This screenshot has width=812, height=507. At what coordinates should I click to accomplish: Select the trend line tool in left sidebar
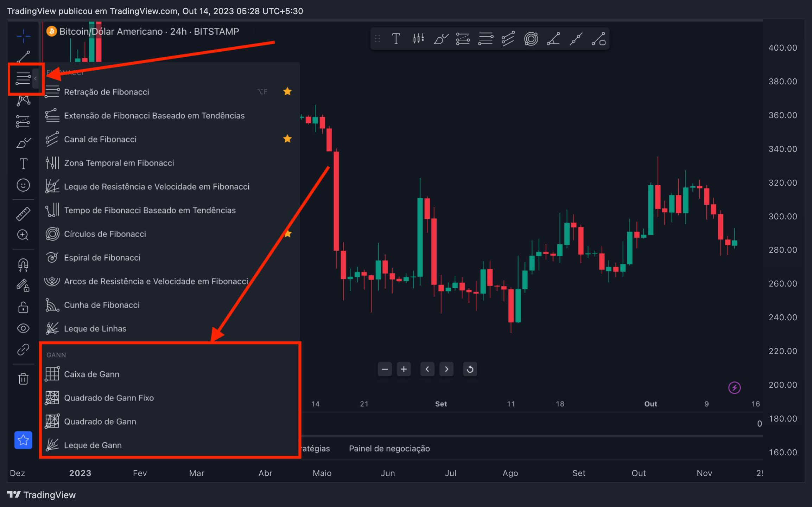pos(23,57)
